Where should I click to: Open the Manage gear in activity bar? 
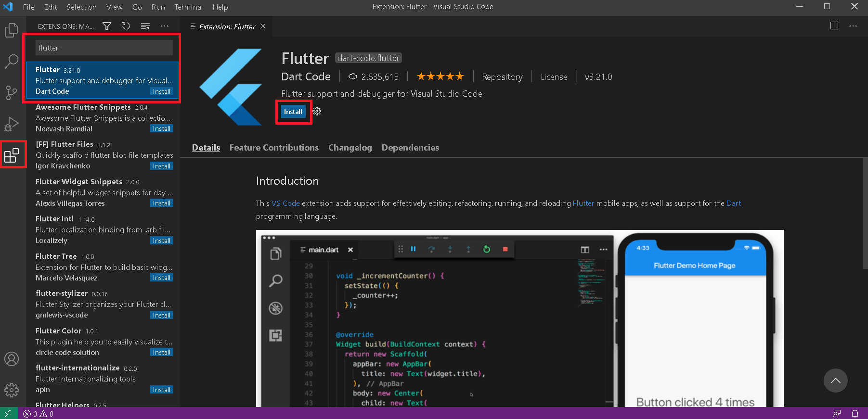12,390
